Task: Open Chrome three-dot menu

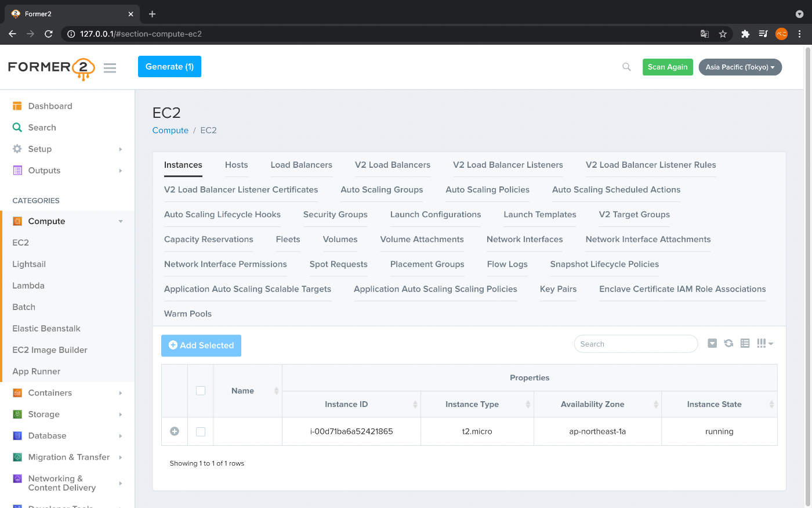Action: pyautogui.click(x=799, y=34)
